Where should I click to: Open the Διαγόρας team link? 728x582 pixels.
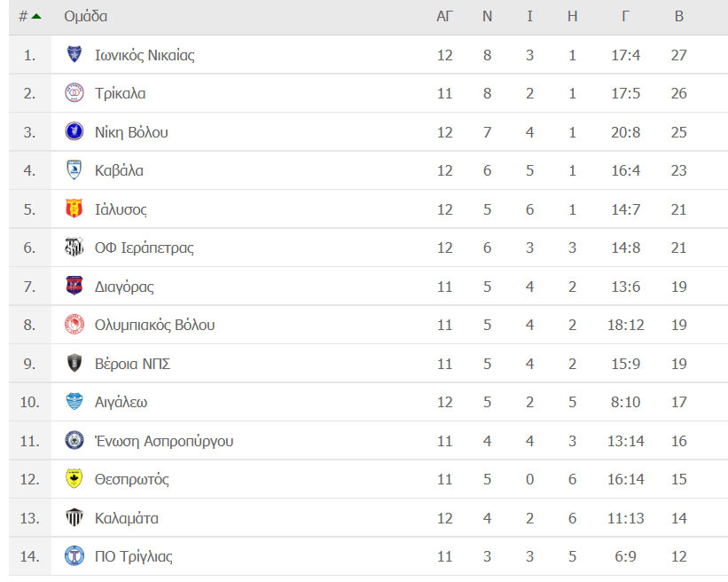[x=124, y=287]
